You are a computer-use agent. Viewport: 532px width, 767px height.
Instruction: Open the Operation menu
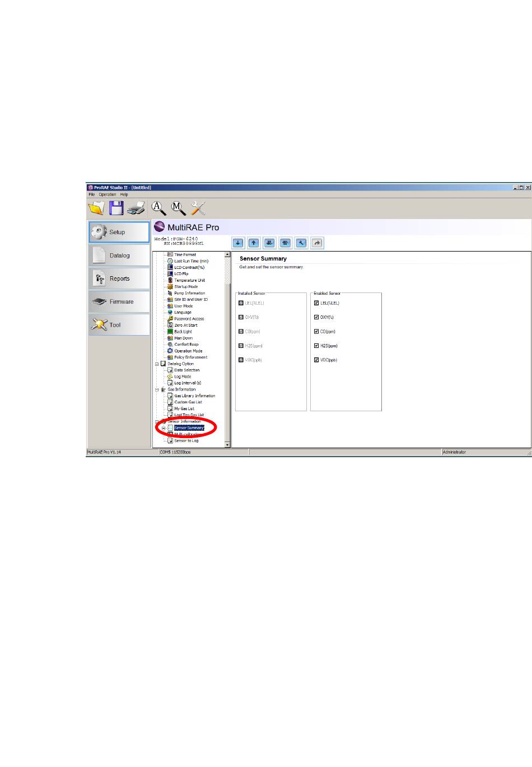[x=108, y=194]
